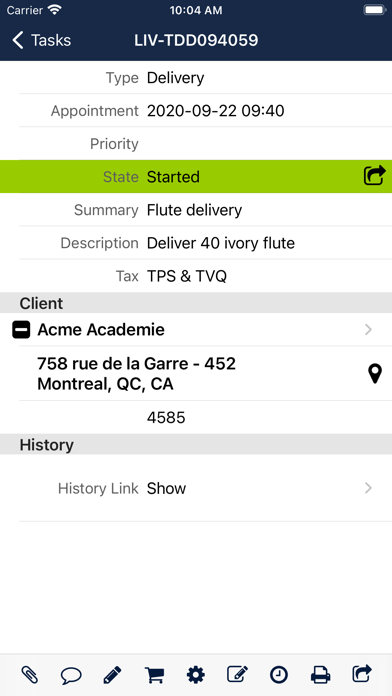The width and height of the screenshot is (392, 696).
Task: Tap the pencil edit icon
Action: point(112,675)
